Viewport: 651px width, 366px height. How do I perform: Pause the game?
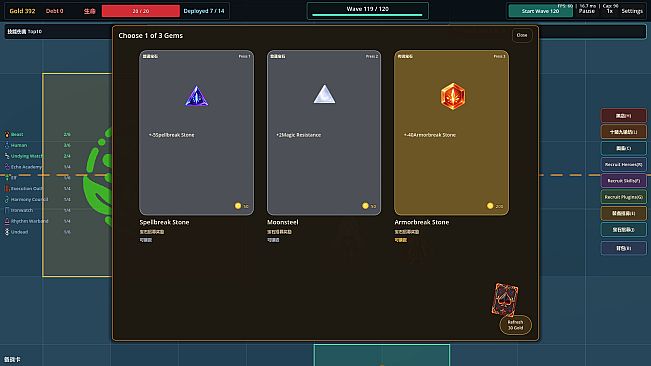point(587,11)
